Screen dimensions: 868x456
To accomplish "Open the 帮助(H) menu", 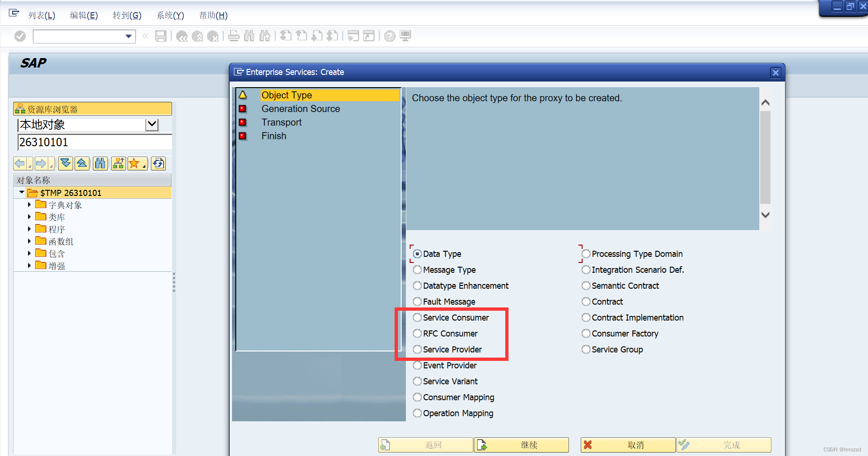I will tap(214, 15).
